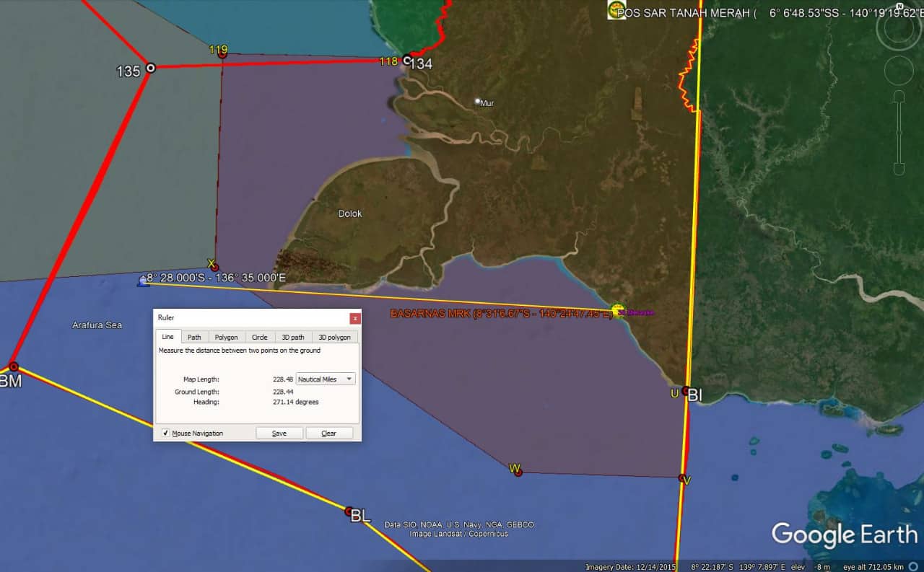Click the 118 point label

[x=388, y=61]
